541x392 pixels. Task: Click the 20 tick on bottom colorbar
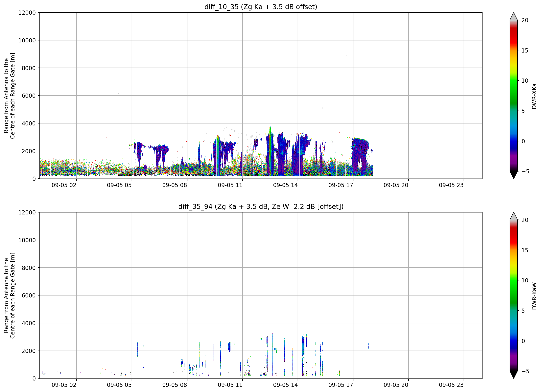[x=525, y=220]
